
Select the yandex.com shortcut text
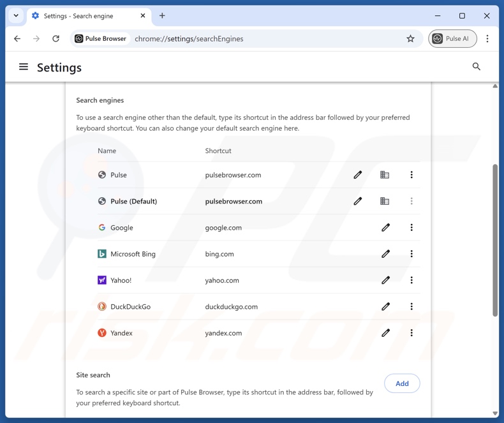pyautogui.click(x=223, y=333)
